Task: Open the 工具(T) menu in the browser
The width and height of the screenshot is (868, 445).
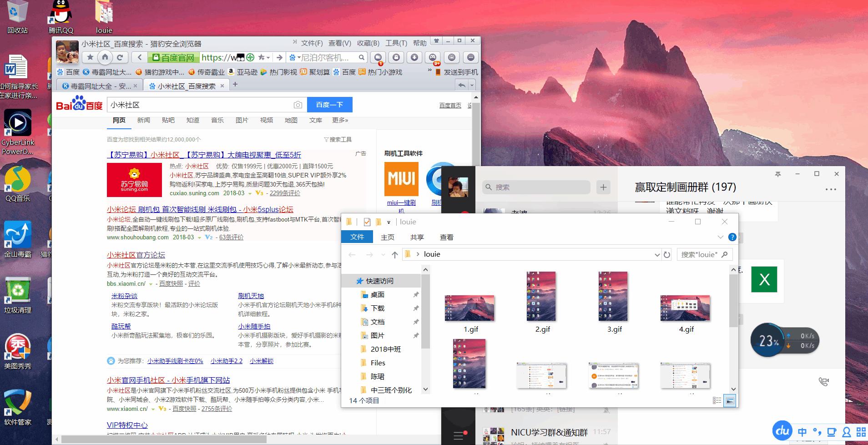Action: [x=395, y=43]
